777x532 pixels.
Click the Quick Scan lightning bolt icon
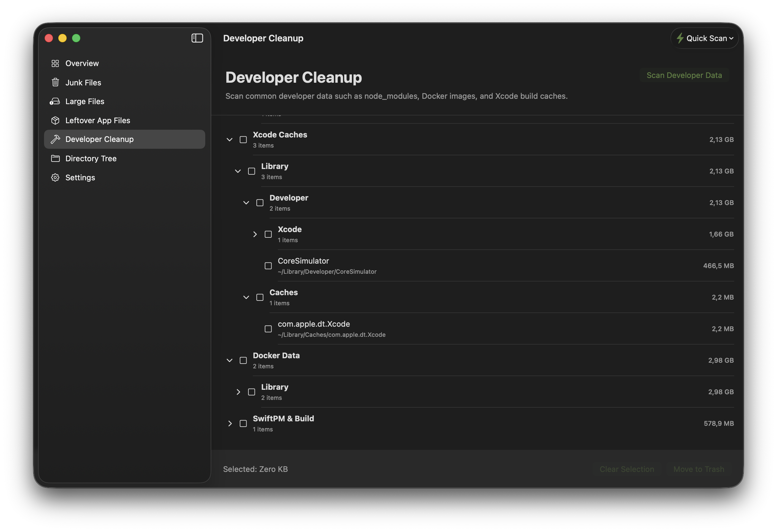pos(680,38)
